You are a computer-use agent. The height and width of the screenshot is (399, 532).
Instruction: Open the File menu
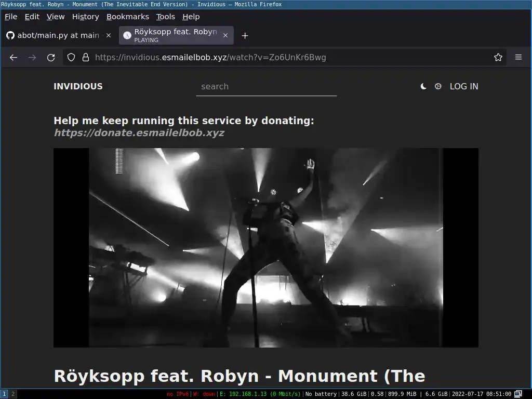(x=11, y=17)
